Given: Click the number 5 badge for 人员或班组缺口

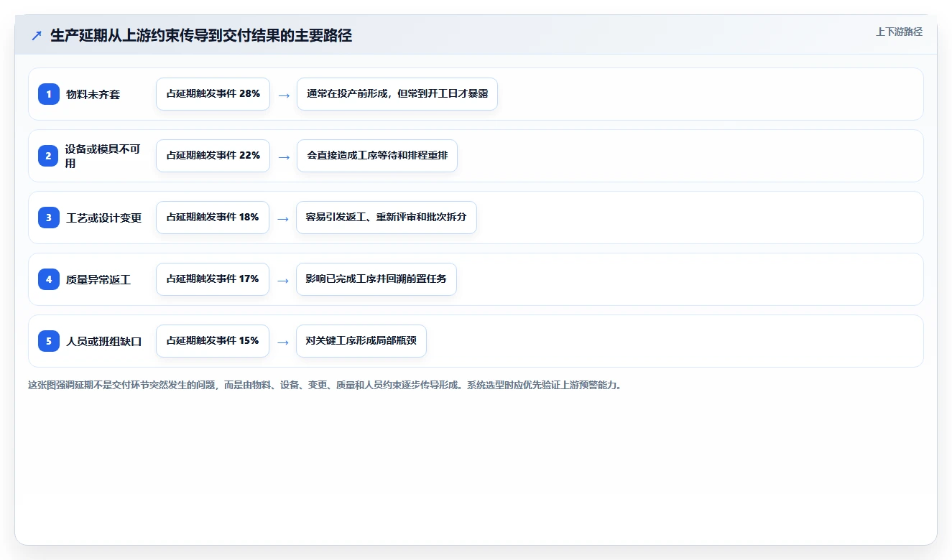Looking at the screenshot, I should click(49, 341).
